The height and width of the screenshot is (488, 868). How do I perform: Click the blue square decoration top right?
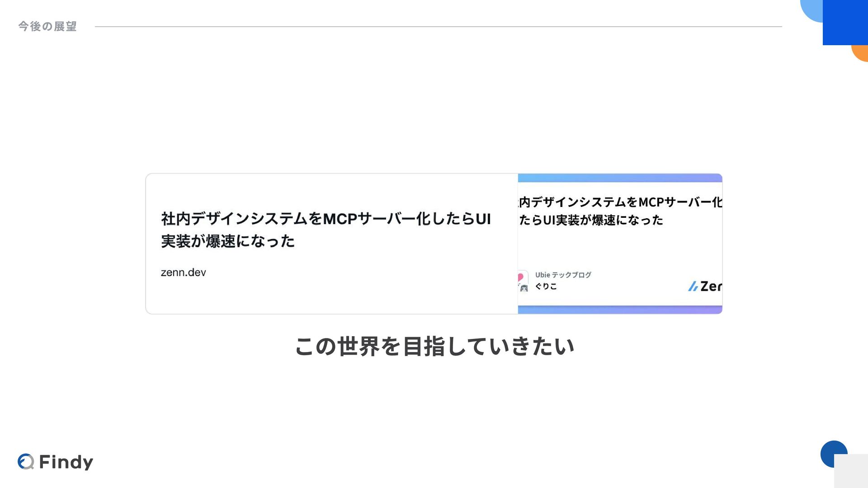tap(845, 23)
